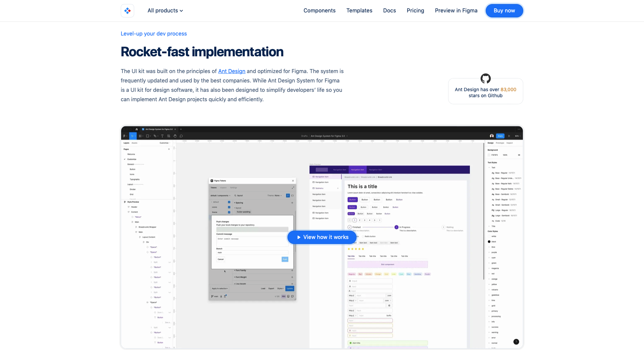
Task: Click the Buy now button
Action: pyautogui.click(x=504, y=11)
